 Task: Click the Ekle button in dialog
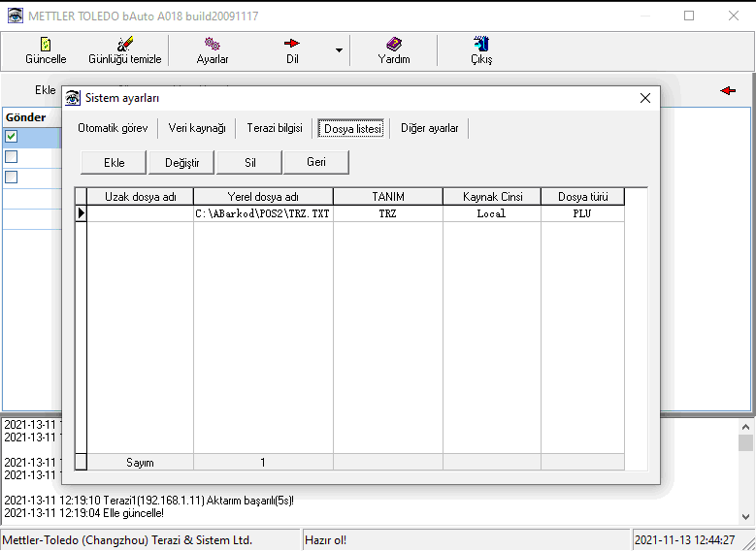point(114,162)
